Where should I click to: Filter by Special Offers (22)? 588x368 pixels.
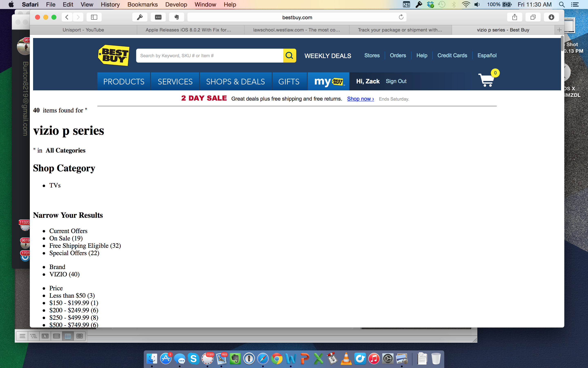pyautogui.click(x=74, y=253)
